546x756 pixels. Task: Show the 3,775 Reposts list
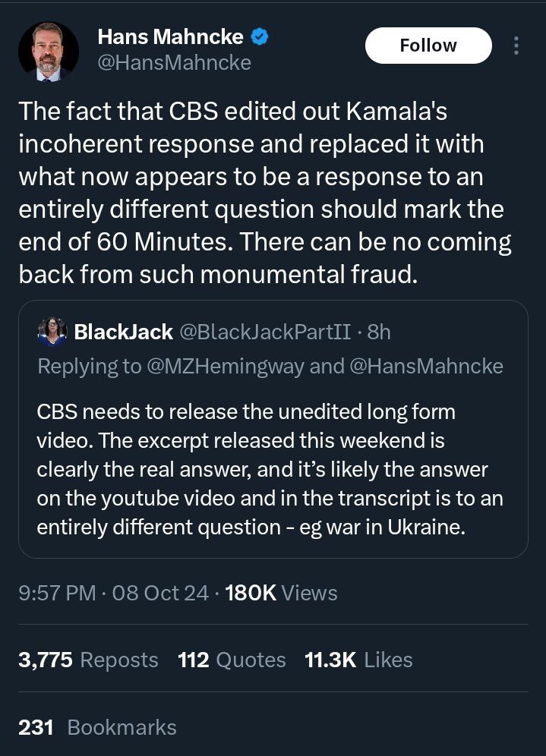tap(88, 660)
